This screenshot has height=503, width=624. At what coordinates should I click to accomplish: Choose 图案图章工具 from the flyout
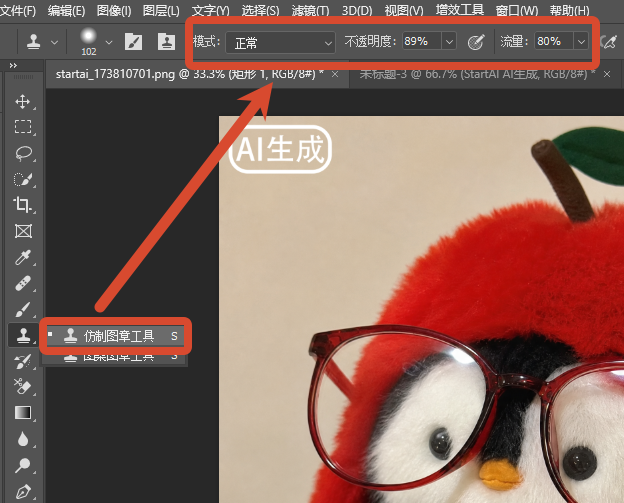tap(115, 356)
